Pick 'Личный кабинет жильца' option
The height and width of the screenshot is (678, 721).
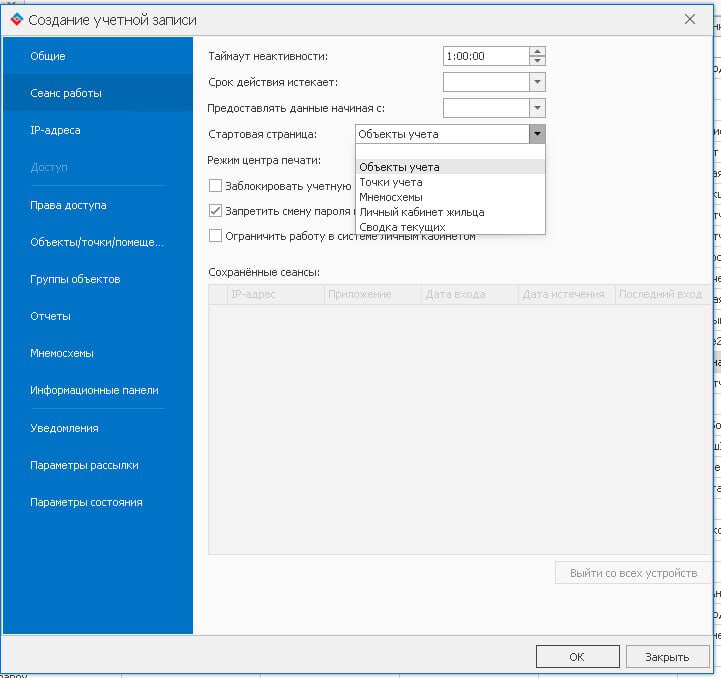(421, 212)
